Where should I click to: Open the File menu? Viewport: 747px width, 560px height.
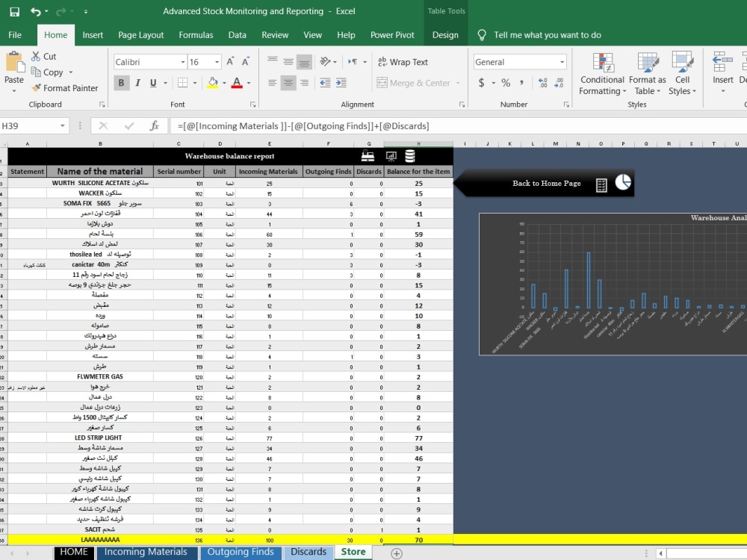click(15, 35)
